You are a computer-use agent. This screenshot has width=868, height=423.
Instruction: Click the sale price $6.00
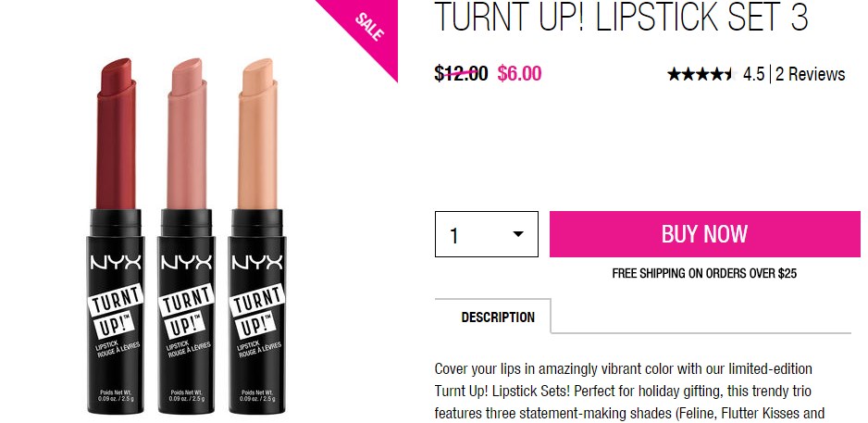point(519,74)
